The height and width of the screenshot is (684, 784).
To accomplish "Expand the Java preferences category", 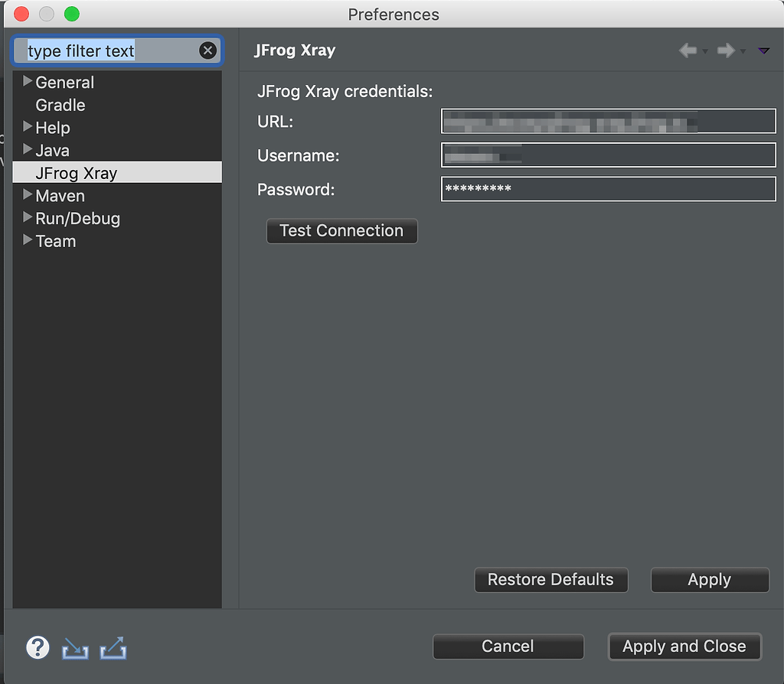I will 28,150.
